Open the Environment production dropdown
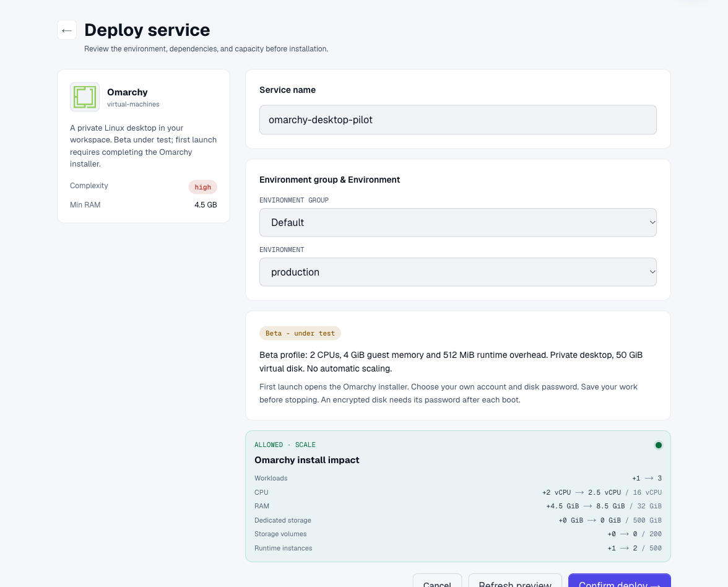The height and width of the screenshot is (587, 728). coord(458,272)
